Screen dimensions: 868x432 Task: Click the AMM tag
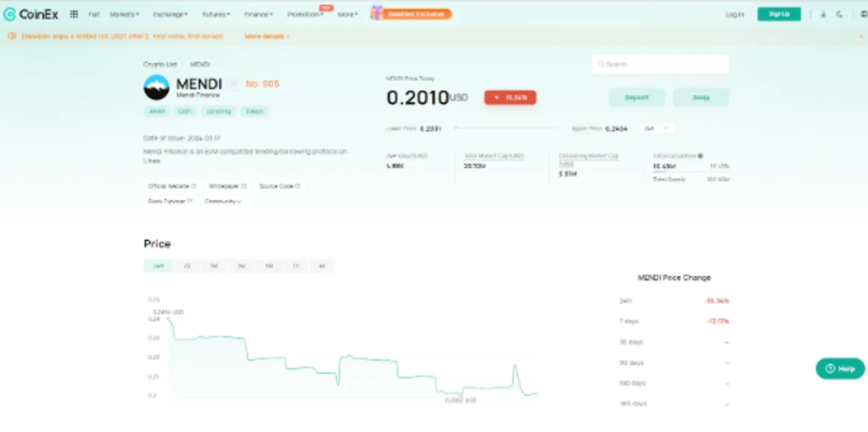pos(157,111)
